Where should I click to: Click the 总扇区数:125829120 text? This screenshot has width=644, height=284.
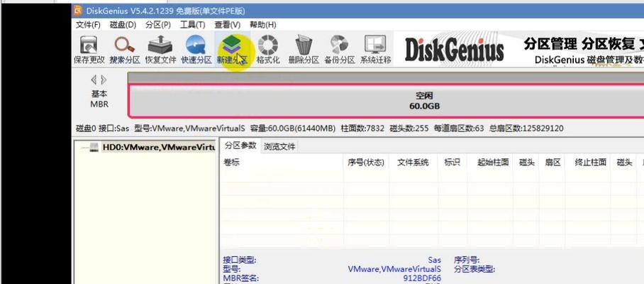click(x=526, y=129)
